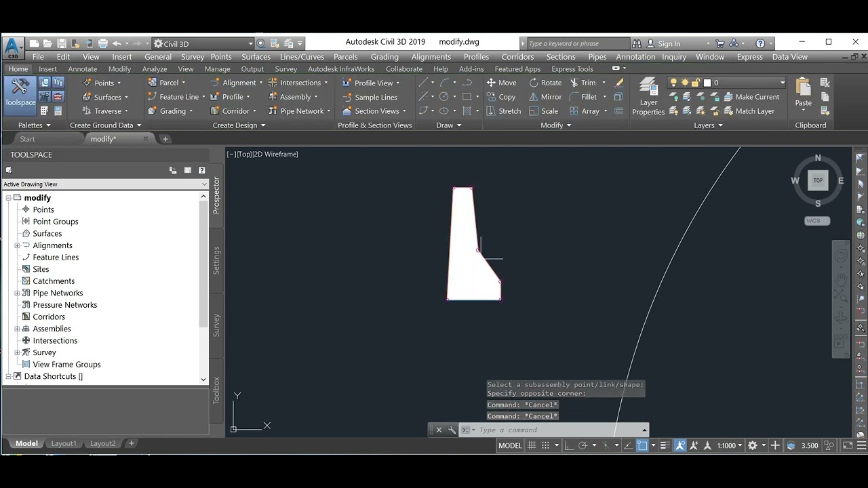Screen dimensions: 868x488
Task: Expand the Alignments tree node
Action: pyautogui.click(x=17, y=245)
